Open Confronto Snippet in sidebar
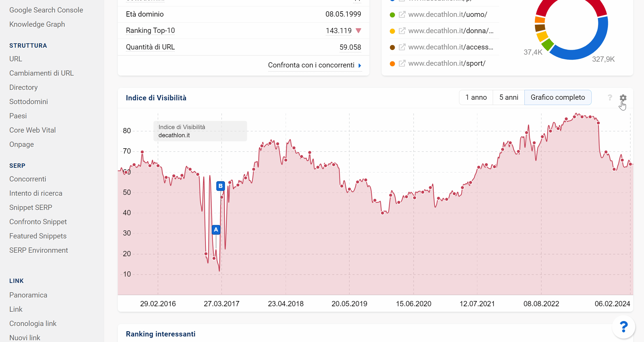 [x=38, y=222]
